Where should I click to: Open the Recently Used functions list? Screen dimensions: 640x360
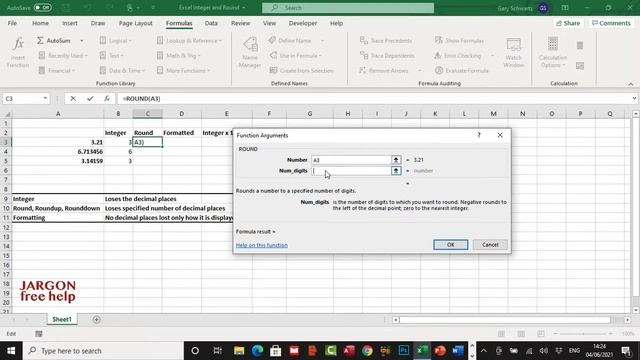[62, 56]
